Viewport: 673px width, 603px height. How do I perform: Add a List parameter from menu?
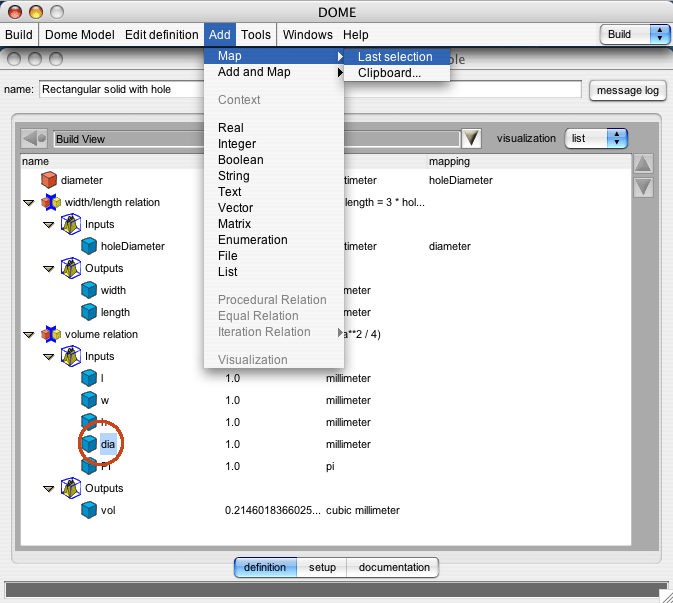coord(274,272)
